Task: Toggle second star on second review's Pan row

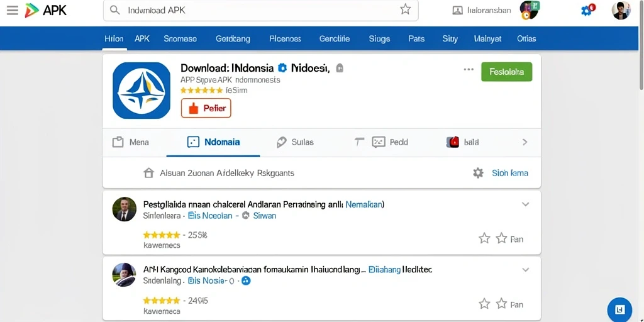Action: (501, 304)
